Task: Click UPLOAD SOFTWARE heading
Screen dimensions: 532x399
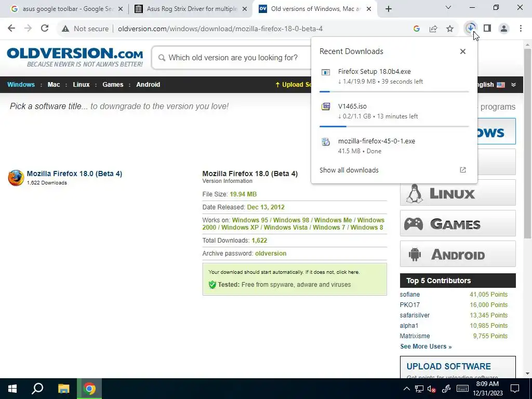Action: point(448,366)
